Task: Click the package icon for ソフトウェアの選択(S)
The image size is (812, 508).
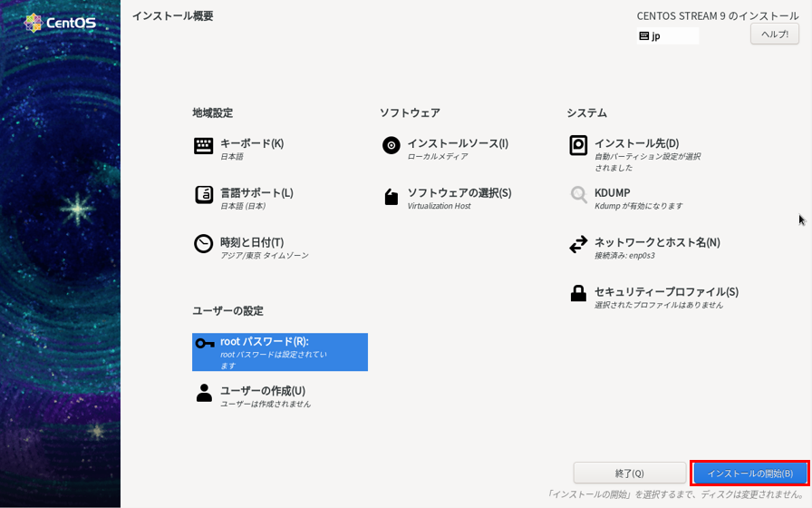Action: click(391, 197)
